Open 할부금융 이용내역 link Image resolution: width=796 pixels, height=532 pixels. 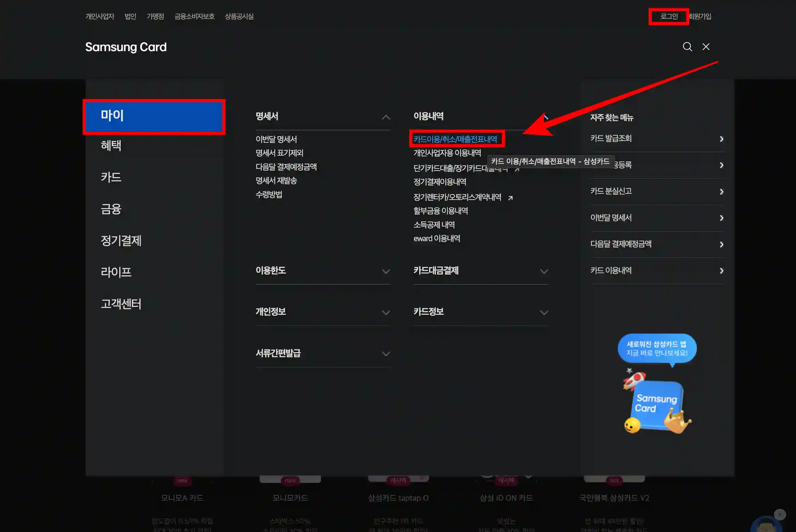click(441, 211)
